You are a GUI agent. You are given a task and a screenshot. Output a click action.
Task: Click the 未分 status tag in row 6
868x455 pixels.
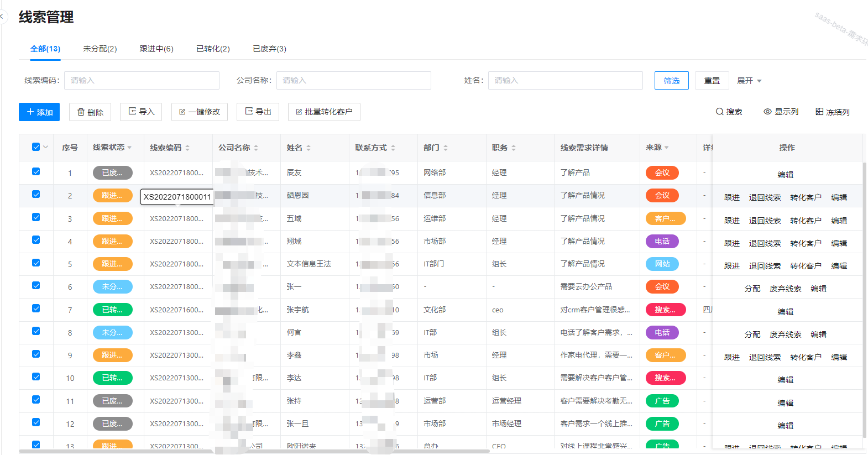point(113,286)
